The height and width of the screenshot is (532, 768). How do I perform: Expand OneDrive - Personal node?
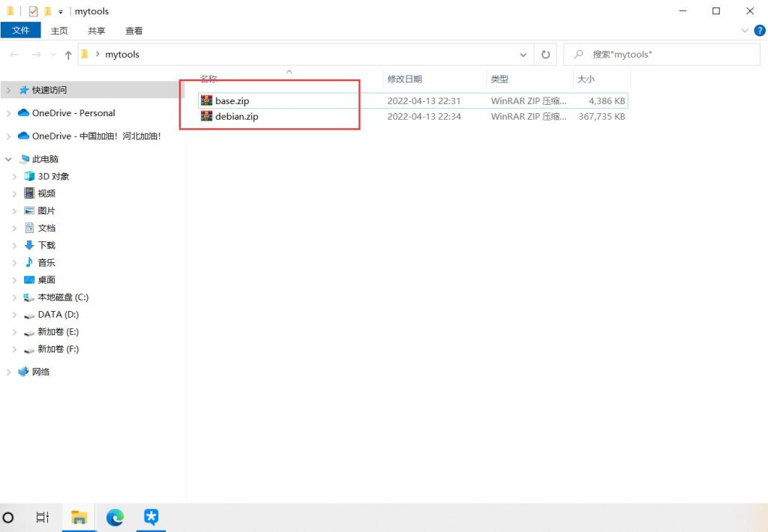[x=8, y=113]
